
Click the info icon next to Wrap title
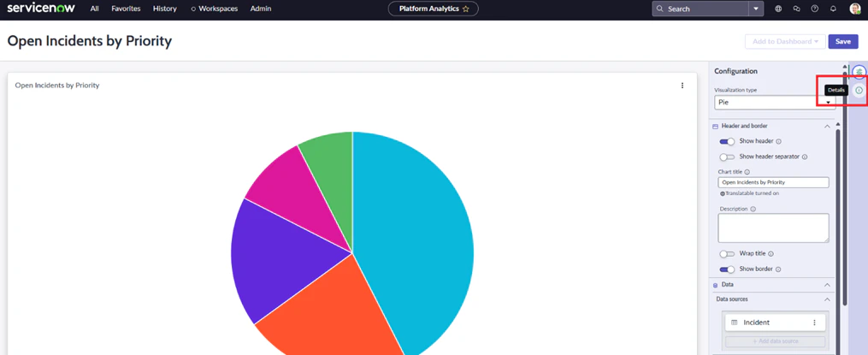click(x=771, y=254)
